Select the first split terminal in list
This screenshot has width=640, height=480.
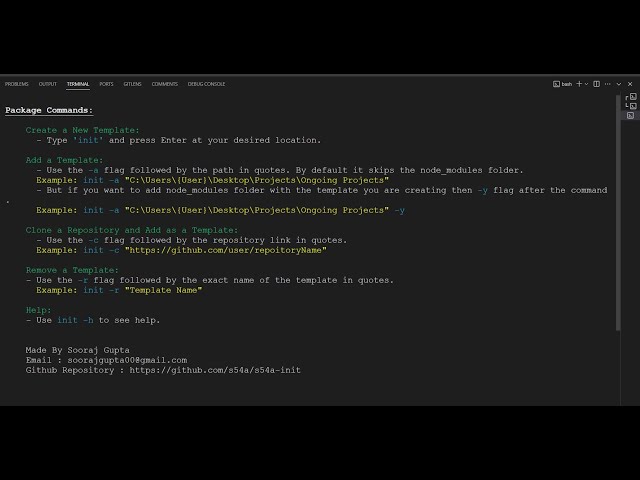[631, 97]
